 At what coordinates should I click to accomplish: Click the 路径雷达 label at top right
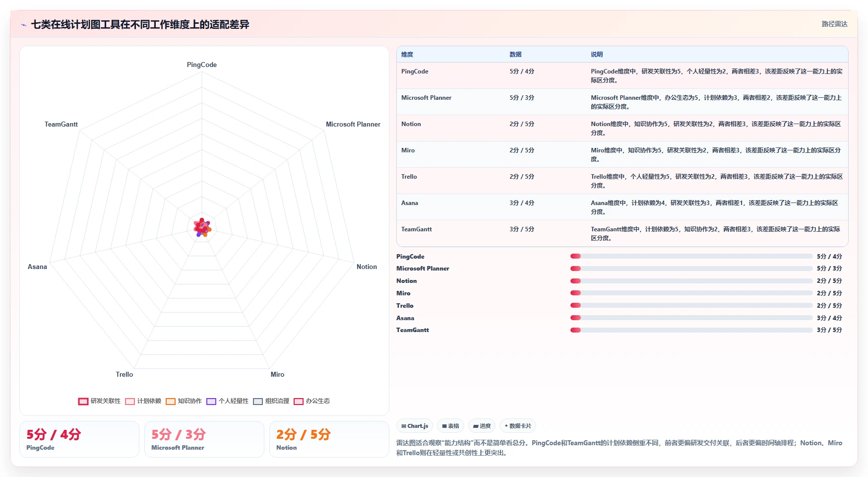coord(834,24)
